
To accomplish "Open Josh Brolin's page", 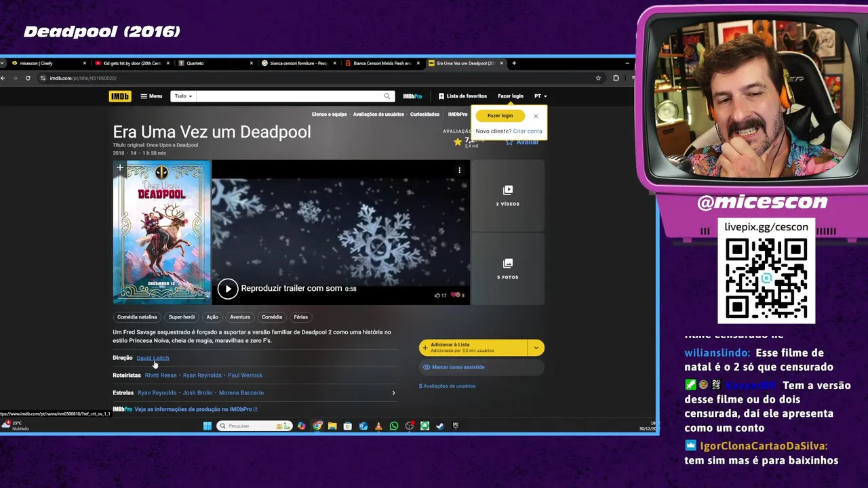I will click(x=198, y=393).
